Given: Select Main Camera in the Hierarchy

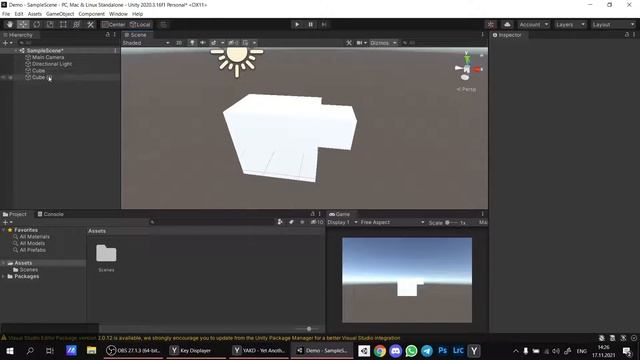Looking at the screenshot, I should (x=48, y=57).
